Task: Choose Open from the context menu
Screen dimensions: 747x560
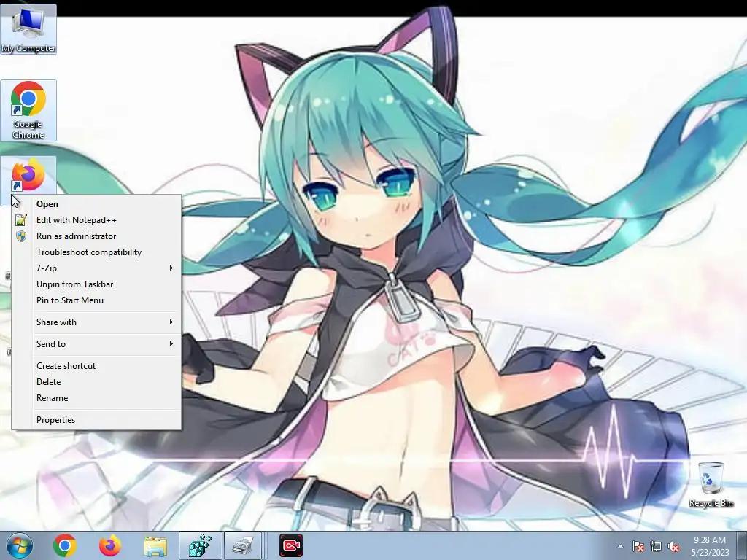Action: tap(96, 204)
